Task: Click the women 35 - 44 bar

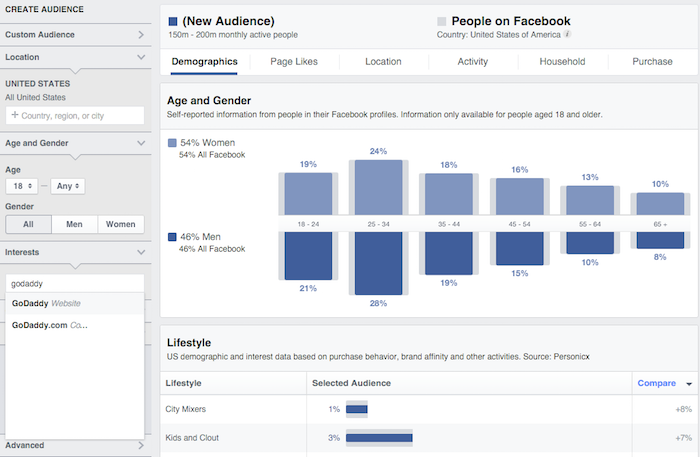Action: pos(449,194)
